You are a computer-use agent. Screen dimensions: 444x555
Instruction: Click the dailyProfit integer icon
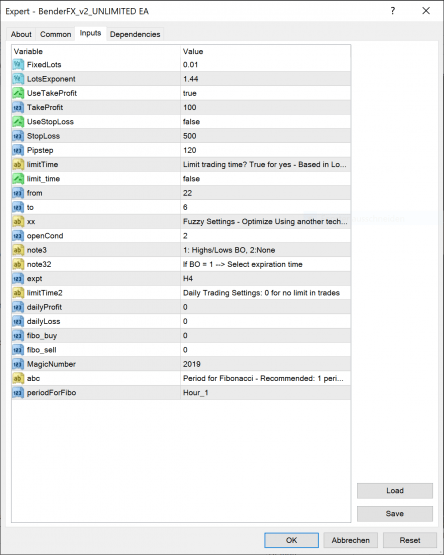pos(18,307)
